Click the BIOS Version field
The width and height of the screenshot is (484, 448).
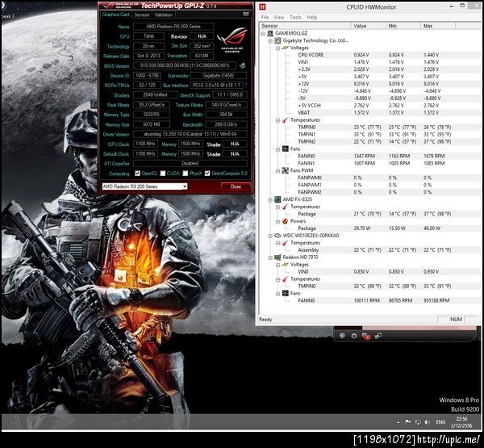click(185, 65)
